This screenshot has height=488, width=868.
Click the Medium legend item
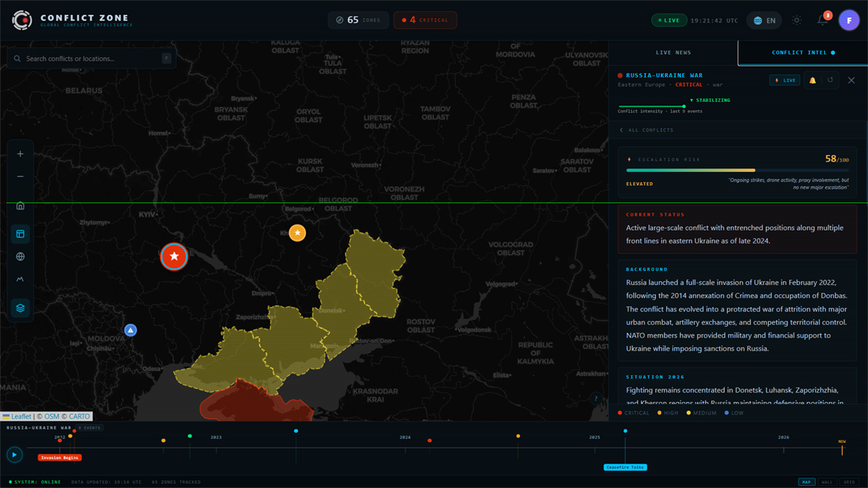[x=701, y=413]
